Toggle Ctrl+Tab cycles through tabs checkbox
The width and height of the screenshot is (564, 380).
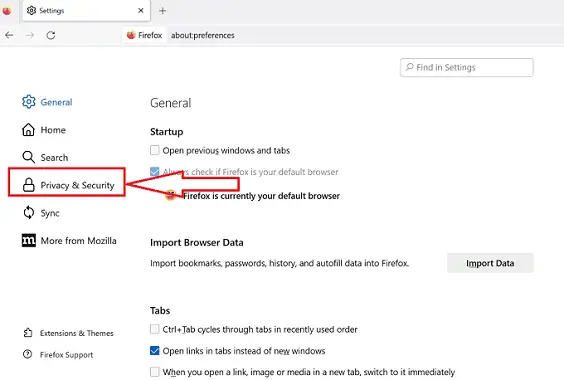155,329
